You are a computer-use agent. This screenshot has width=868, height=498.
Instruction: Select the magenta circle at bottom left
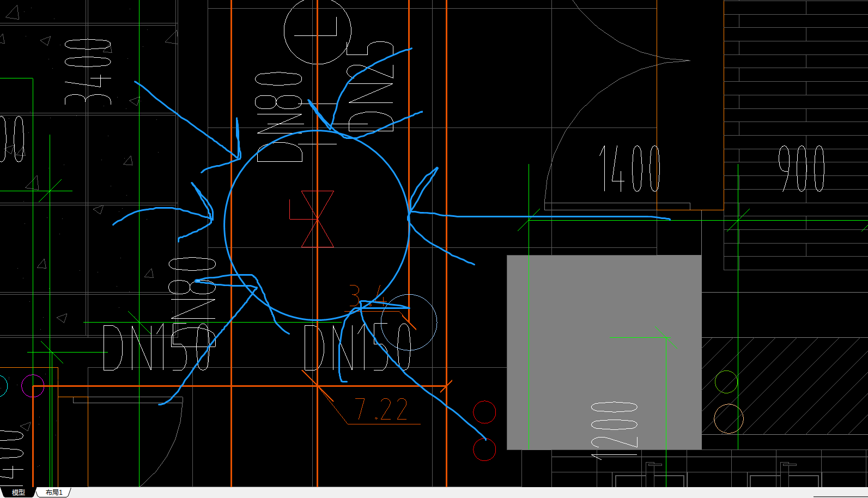[33, 386]
